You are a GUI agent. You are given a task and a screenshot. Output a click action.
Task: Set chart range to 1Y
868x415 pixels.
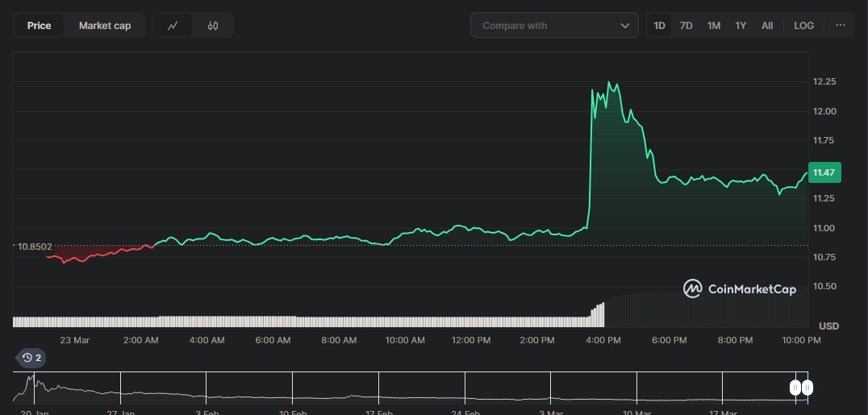point(741,26)
